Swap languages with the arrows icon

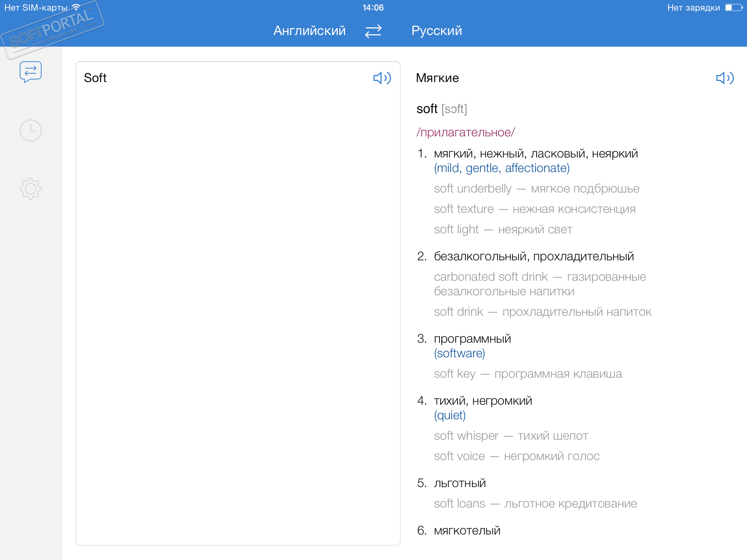coord(373,31)
